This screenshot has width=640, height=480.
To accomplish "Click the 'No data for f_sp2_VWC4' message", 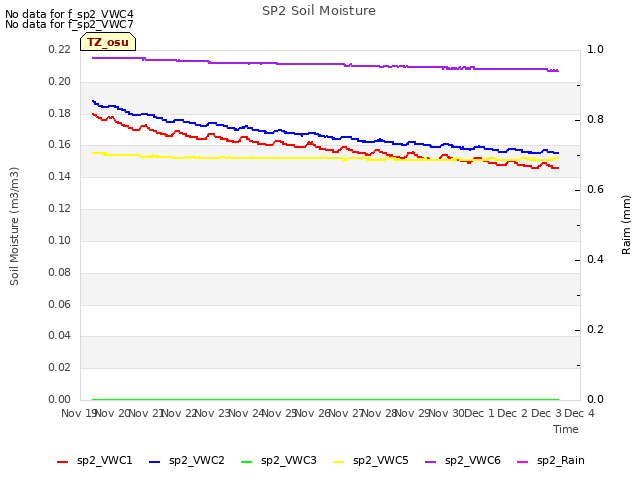I will [69, 14].
